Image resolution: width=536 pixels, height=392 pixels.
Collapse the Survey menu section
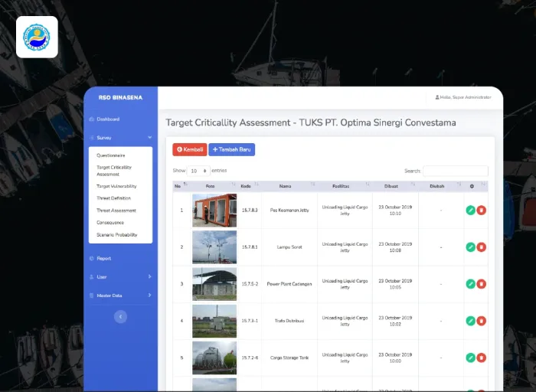pos(120,138)
